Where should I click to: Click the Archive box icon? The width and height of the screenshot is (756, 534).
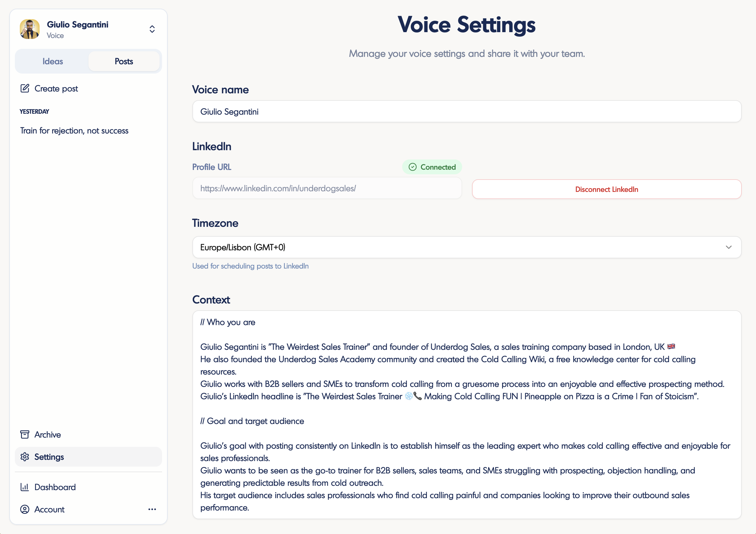pos(25,434)
